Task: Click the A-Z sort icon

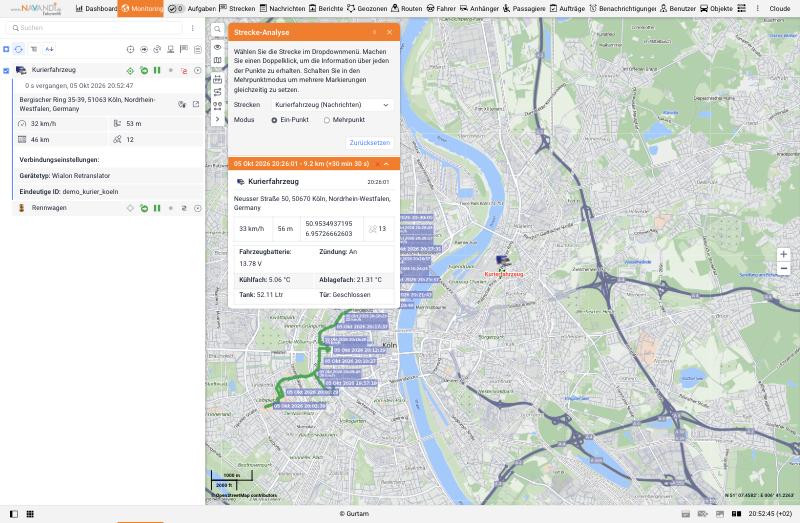Action: pyautogui.click(x=49, y=49)
